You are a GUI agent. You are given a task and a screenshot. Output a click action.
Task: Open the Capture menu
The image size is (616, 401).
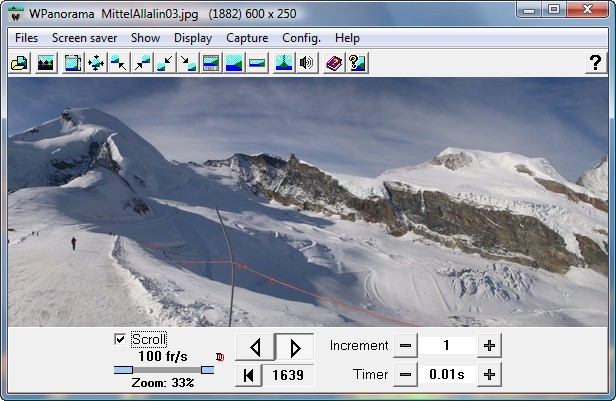pyautogui.click(x=247, y=38)
